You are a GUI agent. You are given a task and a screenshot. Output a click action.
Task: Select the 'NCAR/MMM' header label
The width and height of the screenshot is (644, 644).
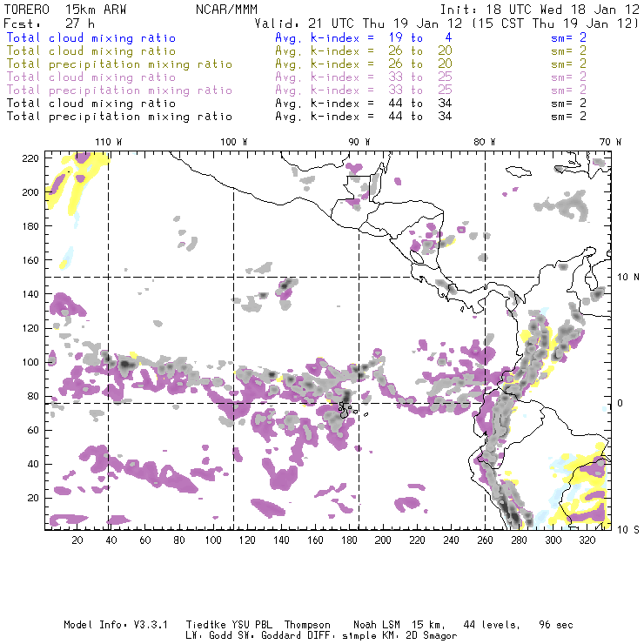click(226, 10)
